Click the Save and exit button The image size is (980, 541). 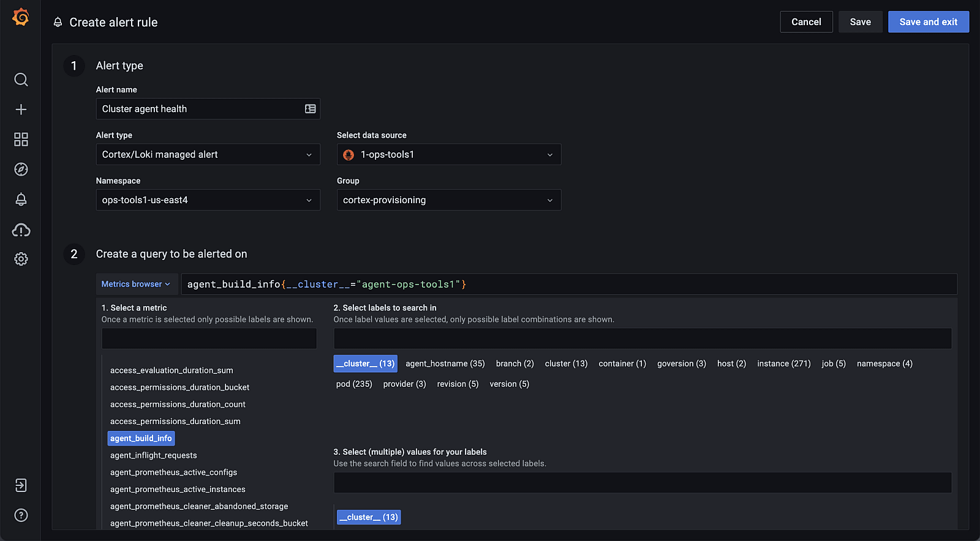click(x=928, y=22)
